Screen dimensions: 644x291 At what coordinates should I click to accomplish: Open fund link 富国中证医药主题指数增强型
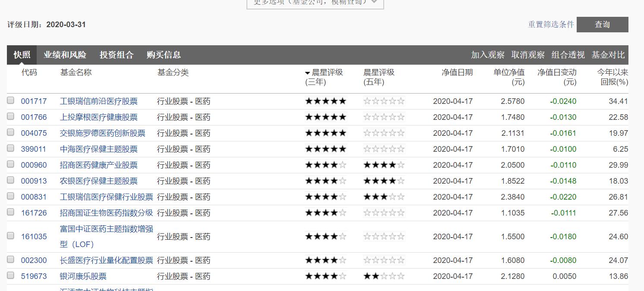pos(107,236)
